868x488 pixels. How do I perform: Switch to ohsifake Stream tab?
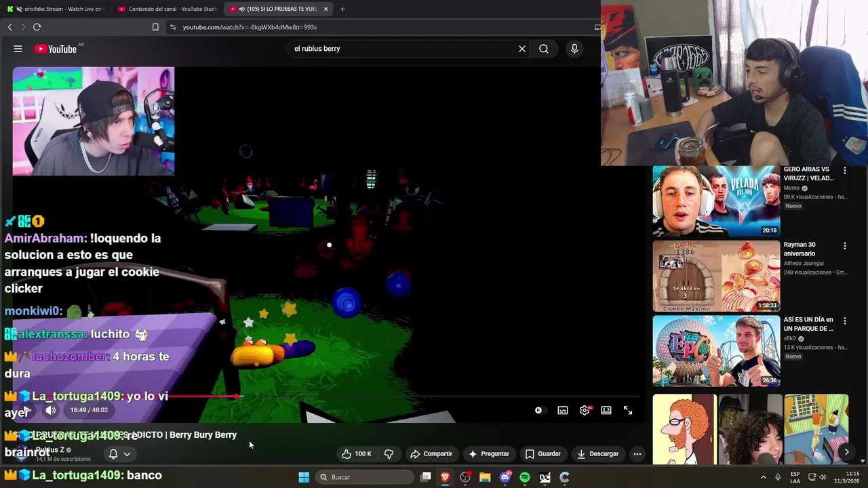click(x=56, y=9)
